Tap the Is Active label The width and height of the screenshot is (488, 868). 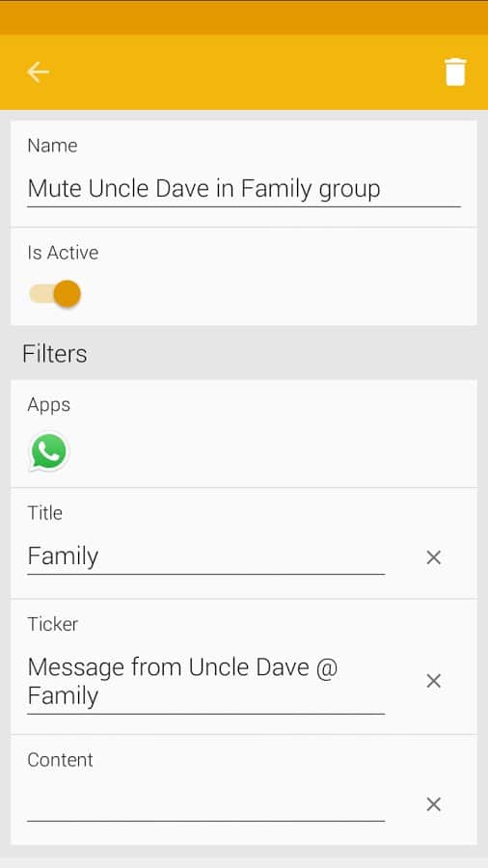pos(63,253)
